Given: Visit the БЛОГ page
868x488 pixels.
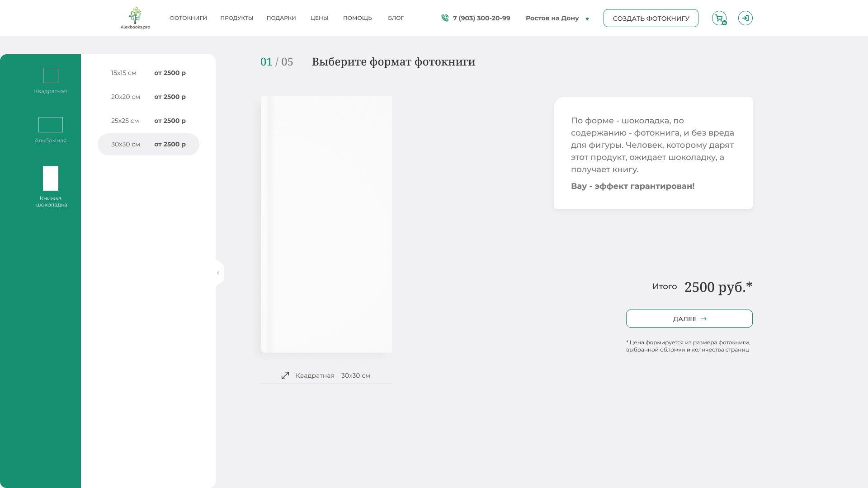Looking at the screenshot, I should 396,18.
